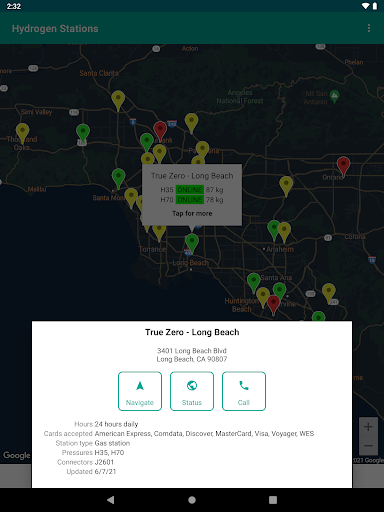The image size is (384, 512).
Task: Tap Android back navigation button
Action: click(111, 500)
